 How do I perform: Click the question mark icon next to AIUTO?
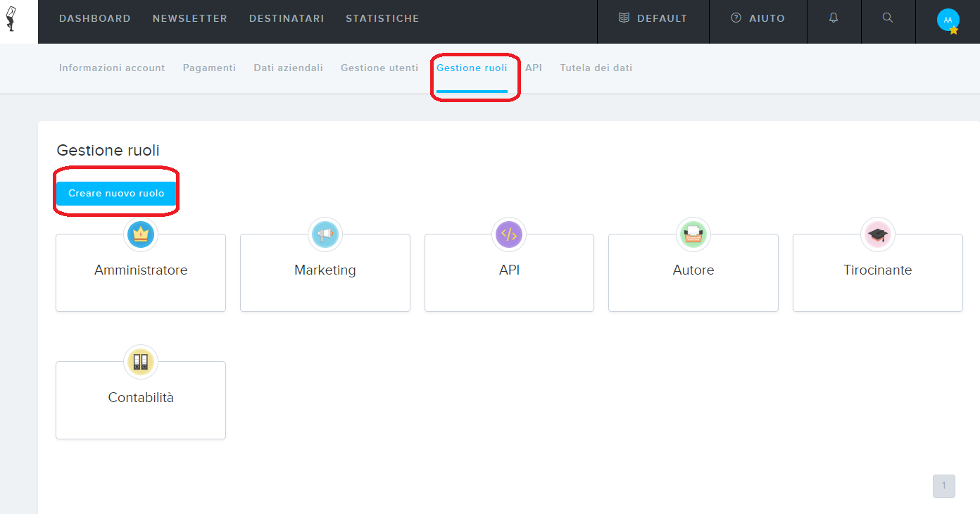click(x=736, y=18)
